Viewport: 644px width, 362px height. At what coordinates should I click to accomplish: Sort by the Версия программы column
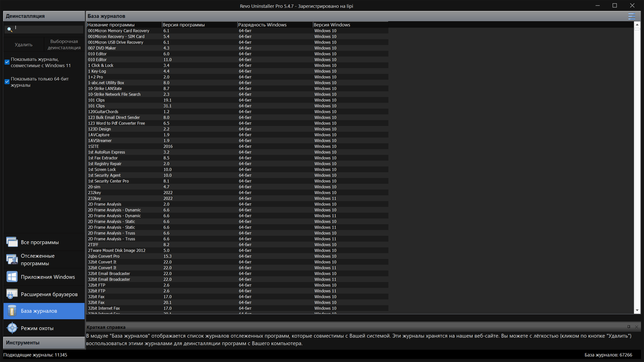click(199, 25)
